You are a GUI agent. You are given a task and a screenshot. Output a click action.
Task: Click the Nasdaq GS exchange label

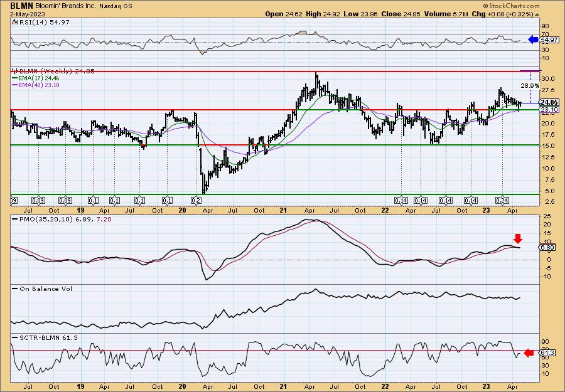(116, 6)
